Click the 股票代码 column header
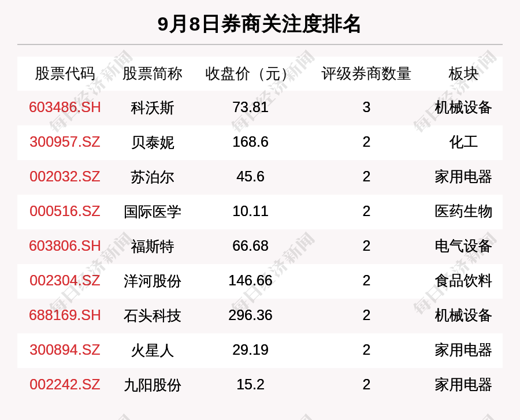 pos(65,73)
